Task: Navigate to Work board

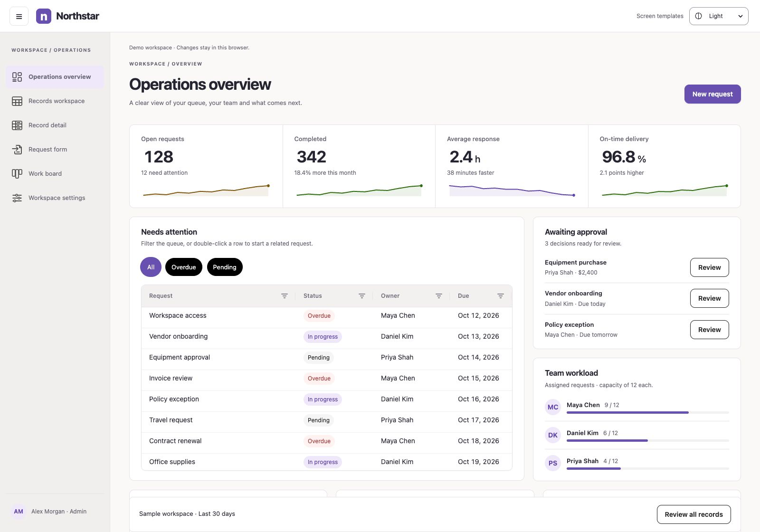Action: (x=55, y=174)
